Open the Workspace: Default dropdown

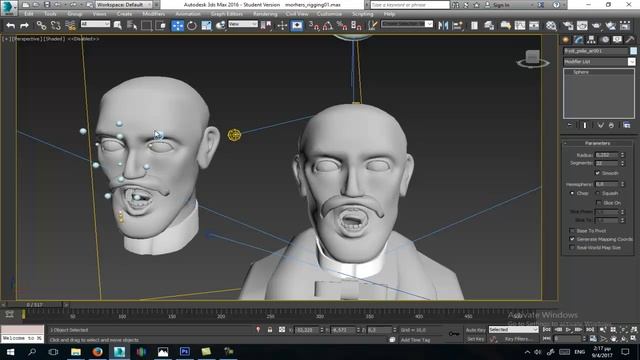click(124, 5)
